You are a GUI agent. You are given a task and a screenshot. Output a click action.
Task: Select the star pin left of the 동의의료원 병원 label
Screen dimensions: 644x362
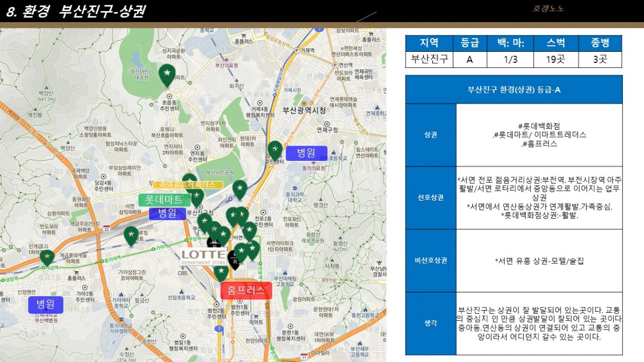point(274,150)
